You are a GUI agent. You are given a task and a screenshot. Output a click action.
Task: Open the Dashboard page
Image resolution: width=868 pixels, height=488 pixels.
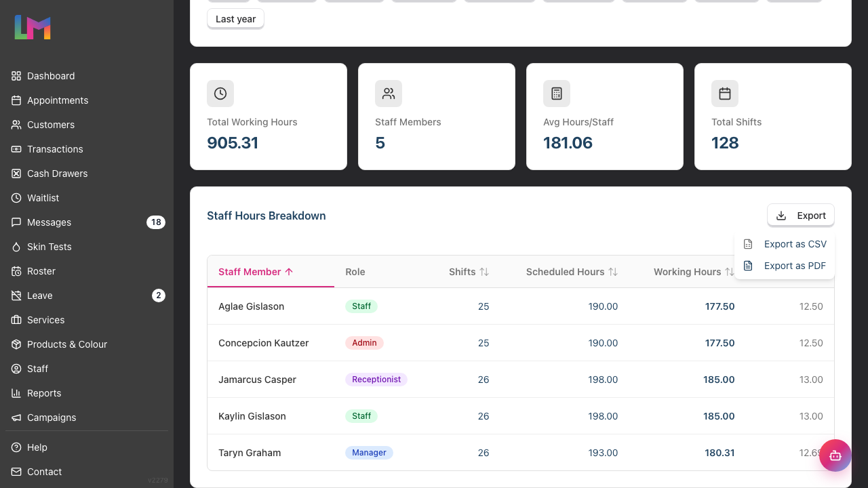pyautogui.click(x=87, y=76)
